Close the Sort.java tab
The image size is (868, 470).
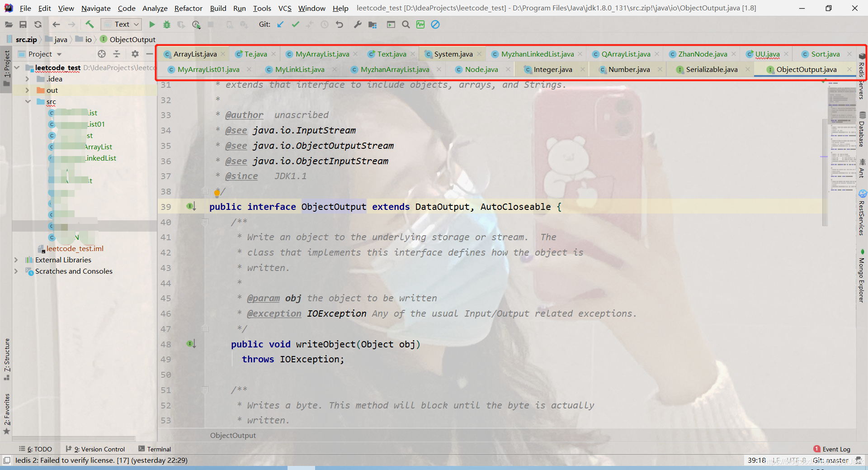pos(849,54)
